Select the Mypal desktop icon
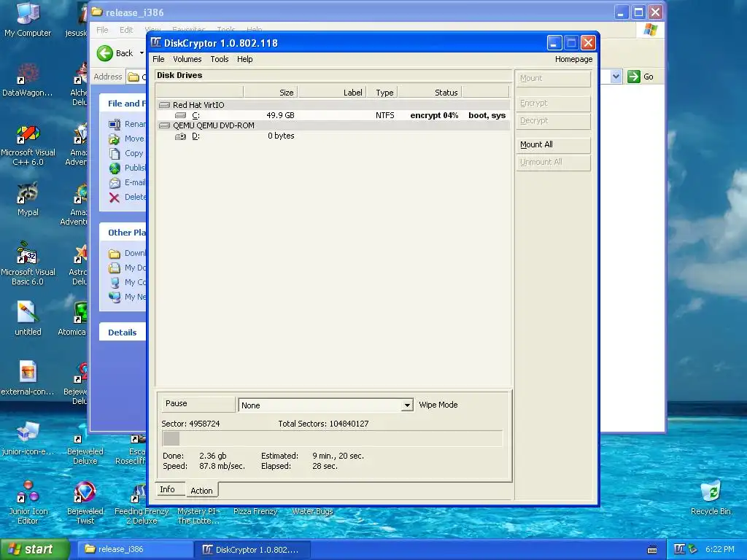747x560 pixels. pos(28,198)
